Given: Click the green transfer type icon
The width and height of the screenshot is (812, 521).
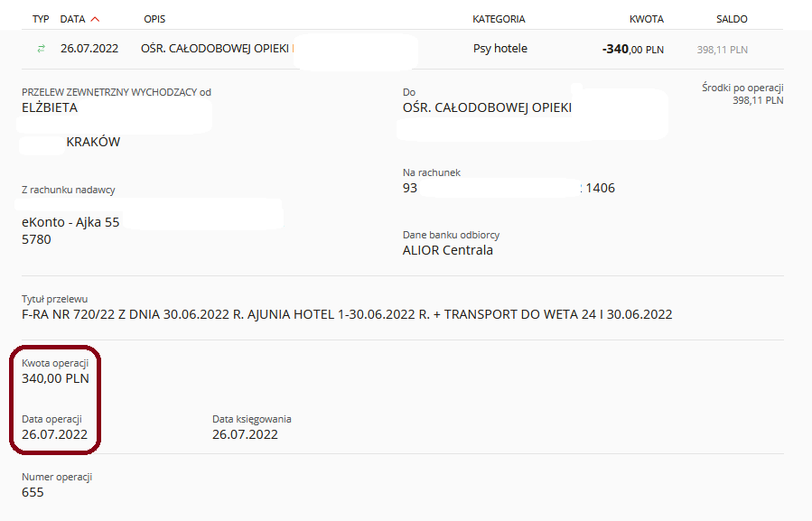Looking at the screenshot, I should [41, 49].
